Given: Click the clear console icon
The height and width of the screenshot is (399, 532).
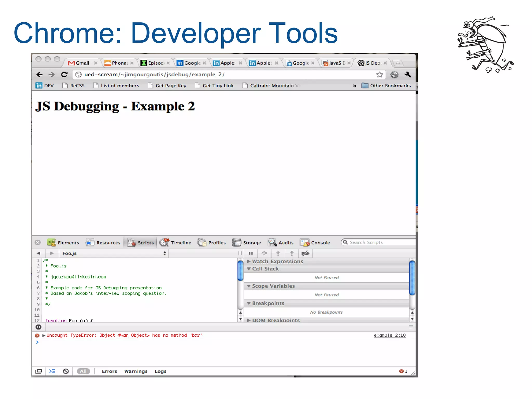Looking at the screenshot, I should (x=66, y=371).
